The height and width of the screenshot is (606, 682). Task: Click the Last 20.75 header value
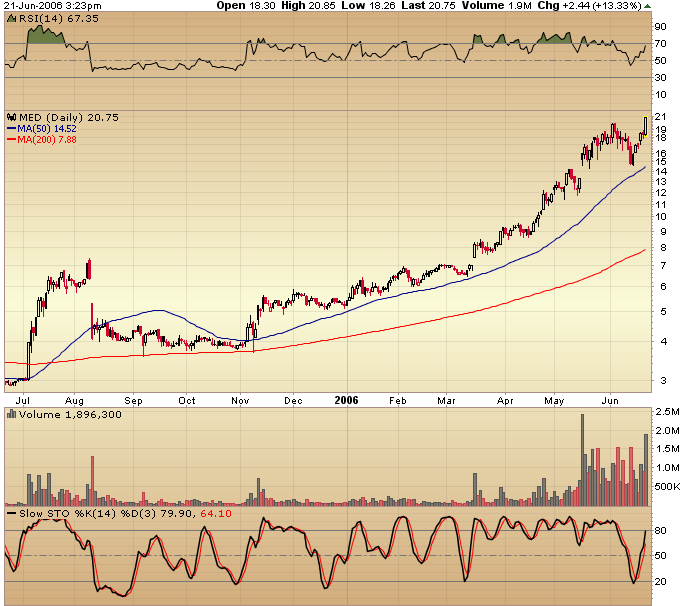428,6
